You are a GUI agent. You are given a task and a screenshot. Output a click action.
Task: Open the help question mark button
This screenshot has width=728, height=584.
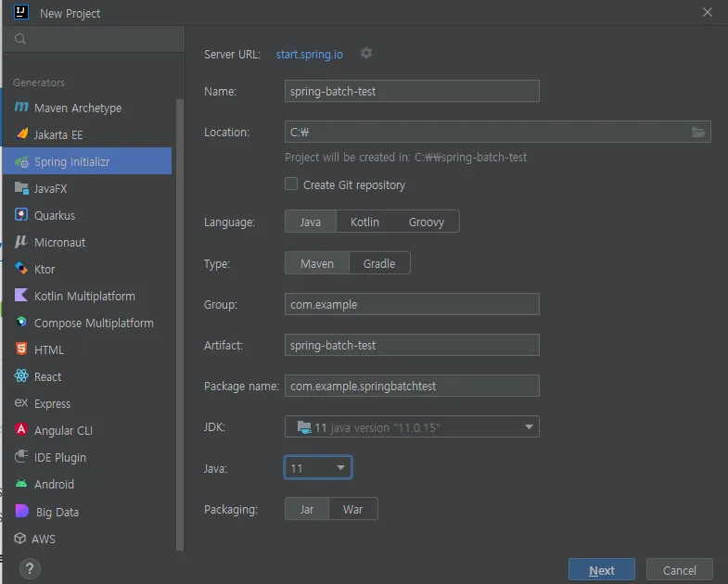[30, 568]
